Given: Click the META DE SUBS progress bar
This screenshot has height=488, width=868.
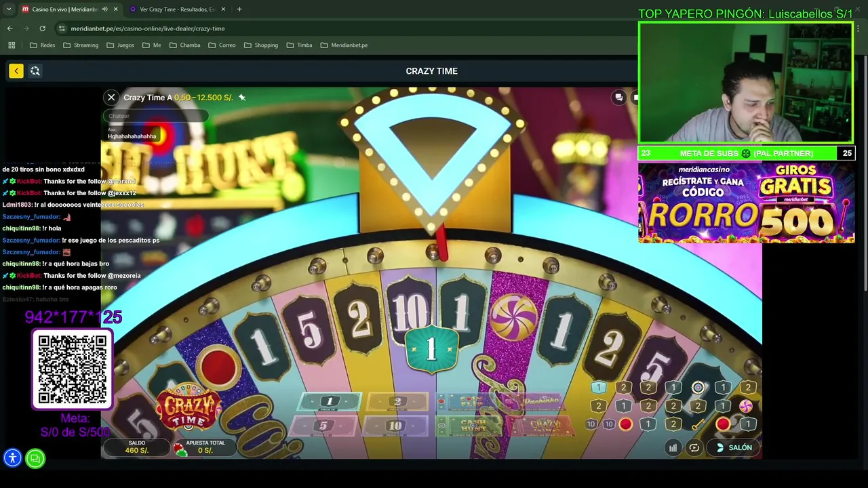Looking at the screenshot, I should 746,154.
